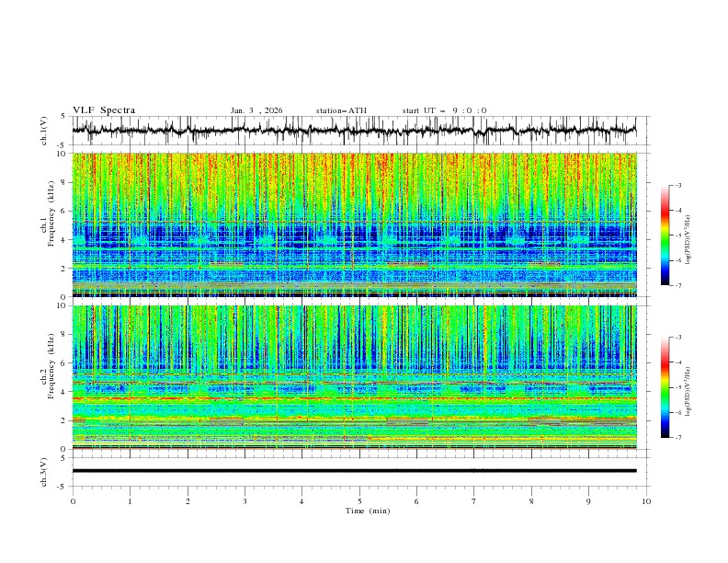
Task: Select the ch.1 colorbar "log(PSD)(V²/Hz)" label
Action: tap(688, 240)
